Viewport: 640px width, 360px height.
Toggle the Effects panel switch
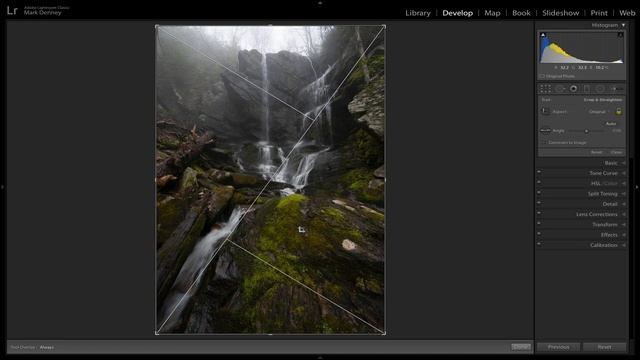pyautogui.click(x=539, y=234)
